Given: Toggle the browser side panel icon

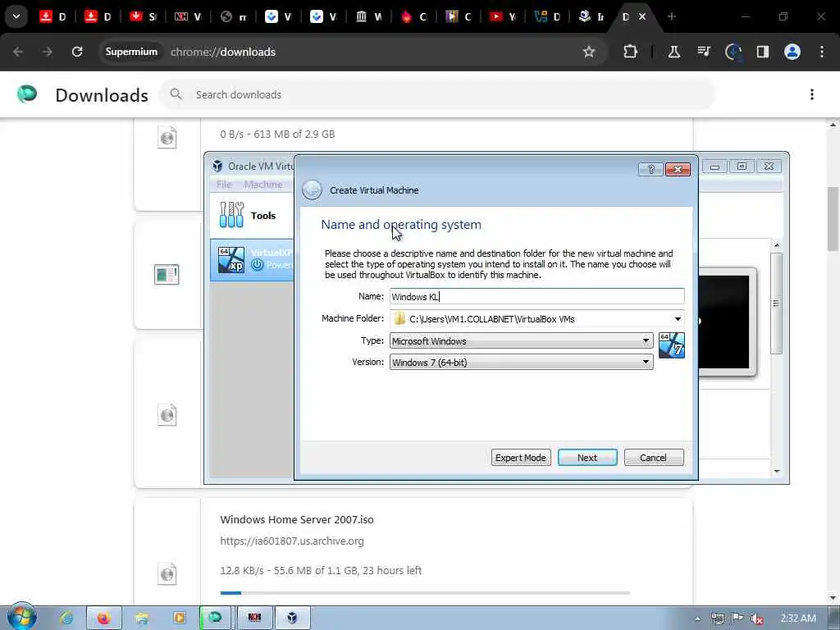Looking at the screenshot, I should pyautogui.click(x=762, y=52).
